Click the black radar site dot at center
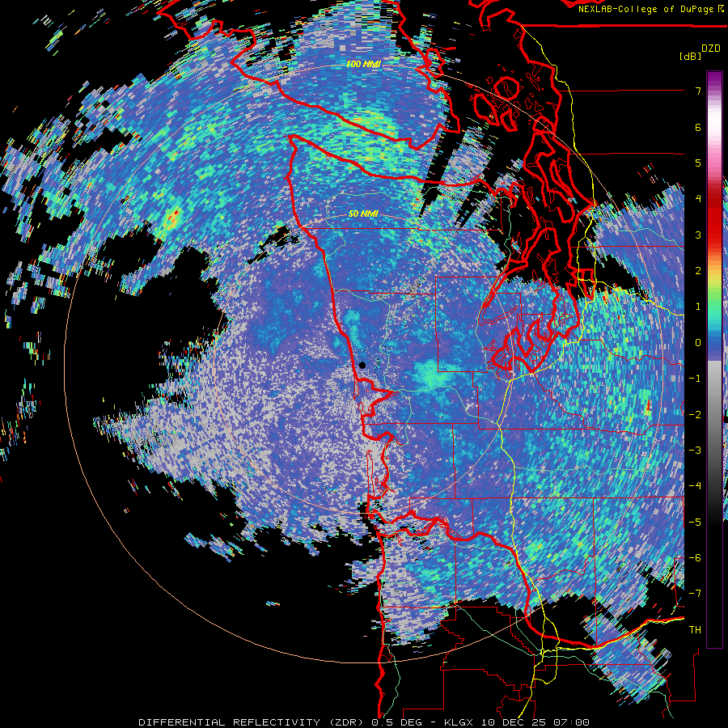728x728 pixels. (x=362, y=365)
